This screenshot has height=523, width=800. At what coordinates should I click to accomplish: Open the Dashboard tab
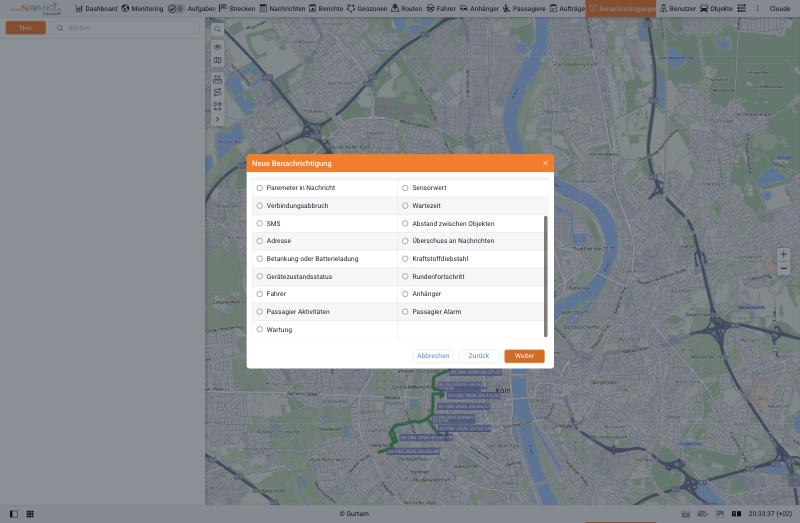pos(96,9)
